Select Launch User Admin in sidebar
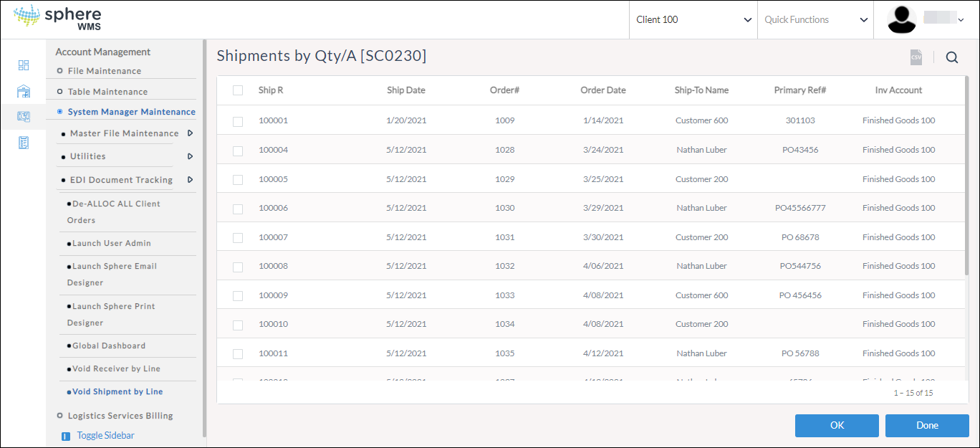980x448 pixels. [111, 243]
